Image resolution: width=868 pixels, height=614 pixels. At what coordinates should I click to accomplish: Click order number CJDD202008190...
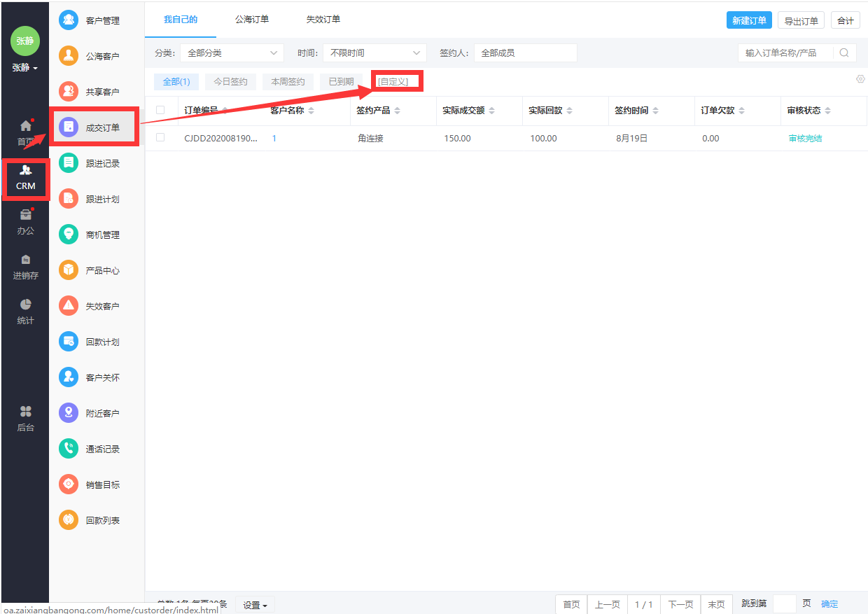pyautogui.click(x=220, y=139)
